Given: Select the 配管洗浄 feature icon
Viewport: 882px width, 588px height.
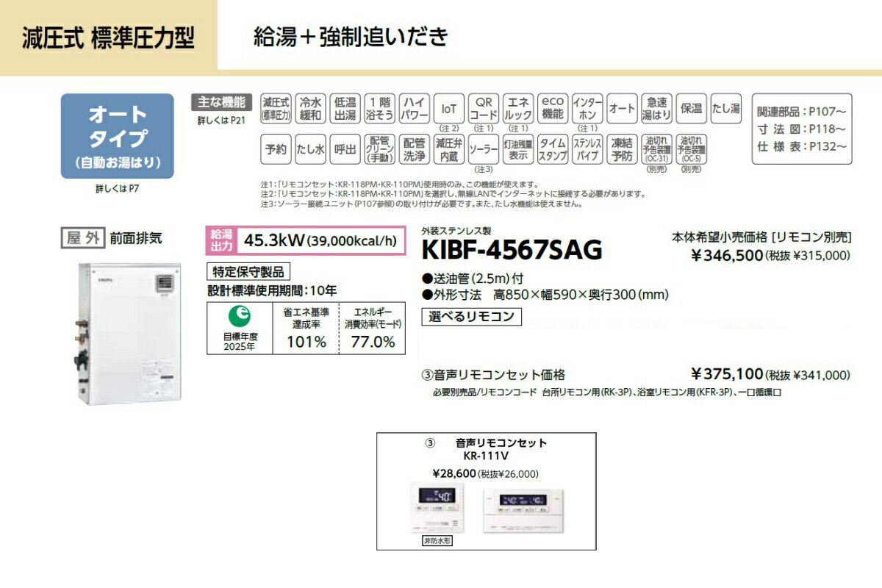Looking at the screenshot, I should [415, 148].
